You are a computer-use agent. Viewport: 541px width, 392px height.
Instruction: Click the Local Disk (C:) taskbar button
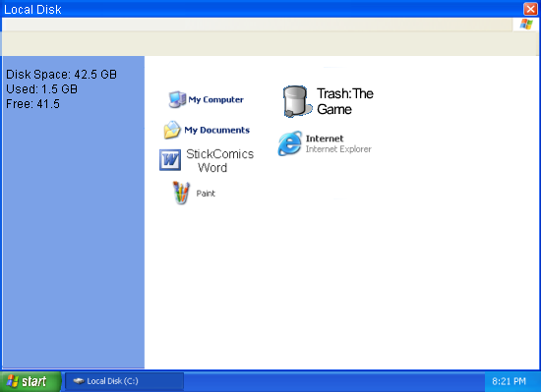tap(124, 381)
